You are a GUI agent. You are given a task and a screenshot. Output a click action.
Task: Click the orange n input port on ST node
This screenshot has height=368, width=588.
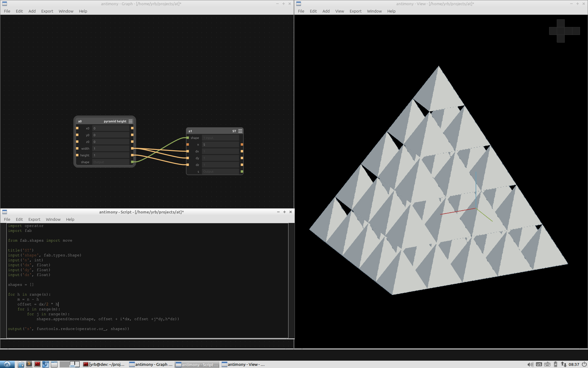coord(188,144)
